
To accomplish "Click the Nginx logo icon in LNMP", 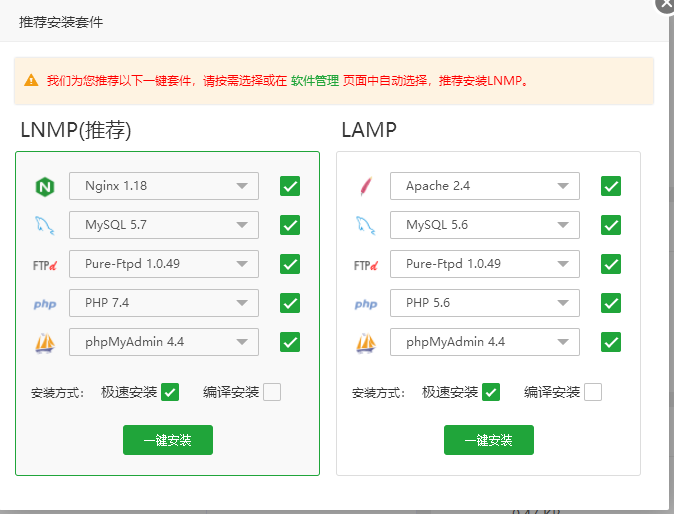I will tap(45, 187).
